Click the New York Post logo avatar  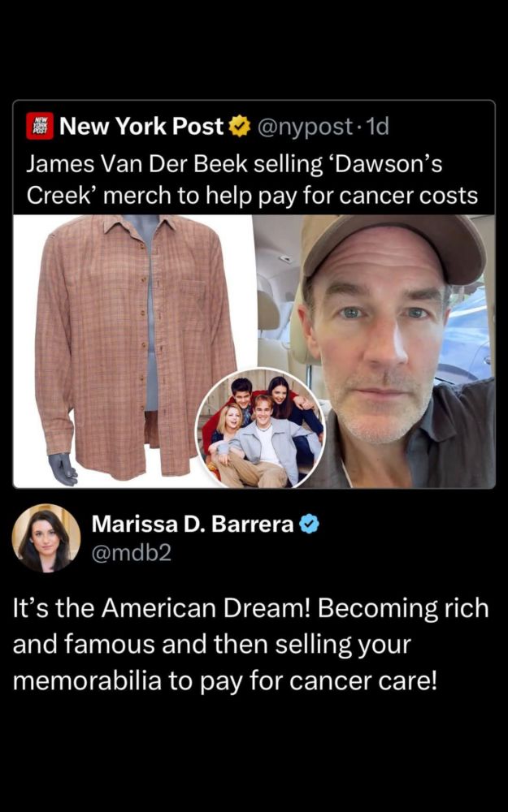(40, 126)
